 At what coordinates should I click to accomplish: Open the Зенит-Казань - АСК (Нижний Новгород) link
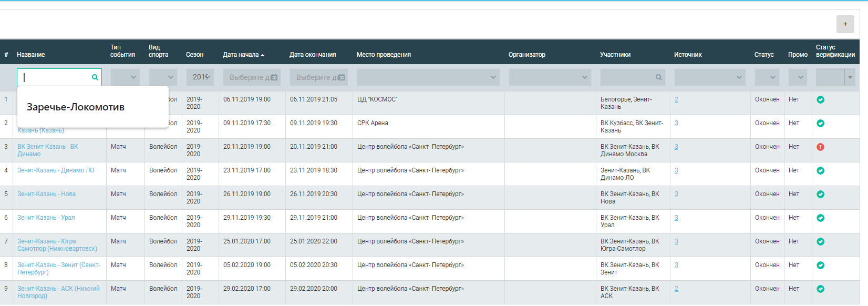click(x=58, y=292)
